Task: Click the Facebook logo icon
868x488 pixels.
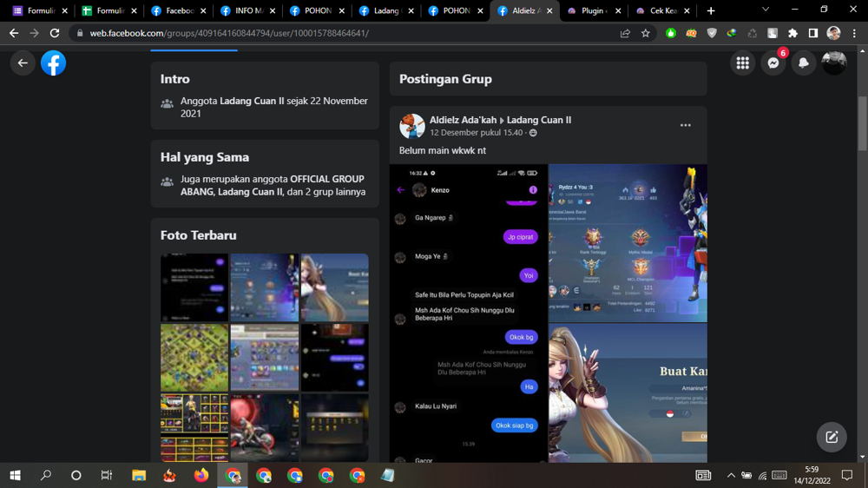Action: point(53,63)
